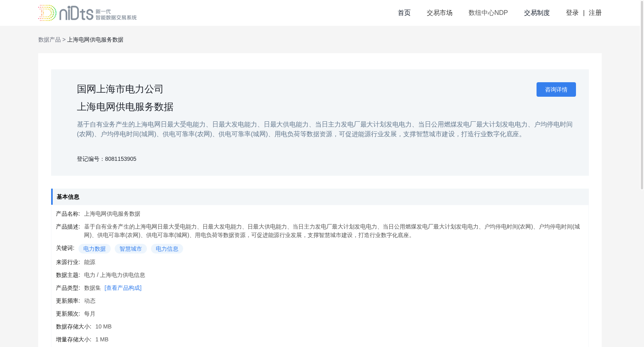This screenshot has width=644, height=347.
Task: Open the 交易市场 menu item
Action: point(440,13)
